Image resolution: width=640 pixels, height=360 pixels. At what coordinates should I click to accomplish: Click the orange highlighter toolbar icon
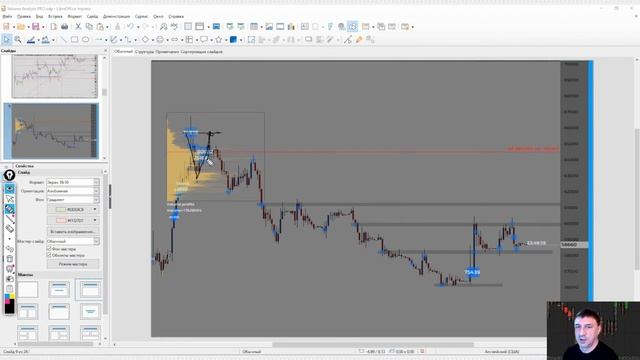coord(359,40)
